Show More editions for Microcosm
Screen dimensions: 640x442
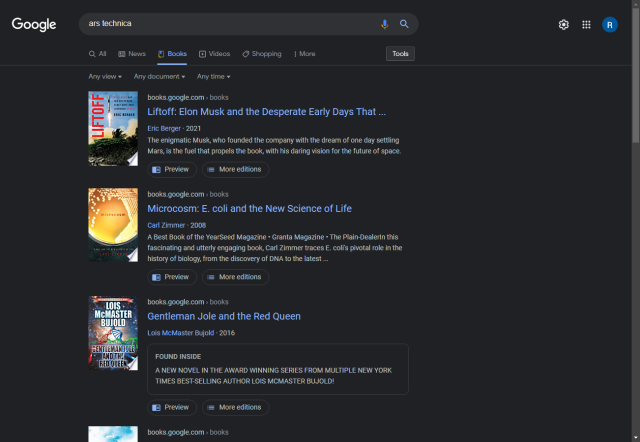point(234,277)
